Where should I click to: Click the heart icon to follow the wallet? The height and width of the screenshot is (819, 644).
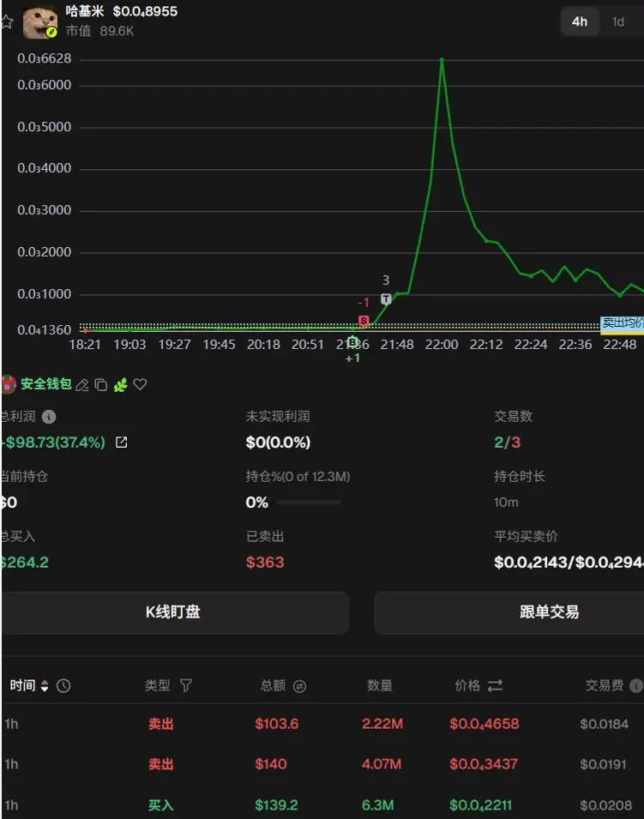click(x=140, y=384)
